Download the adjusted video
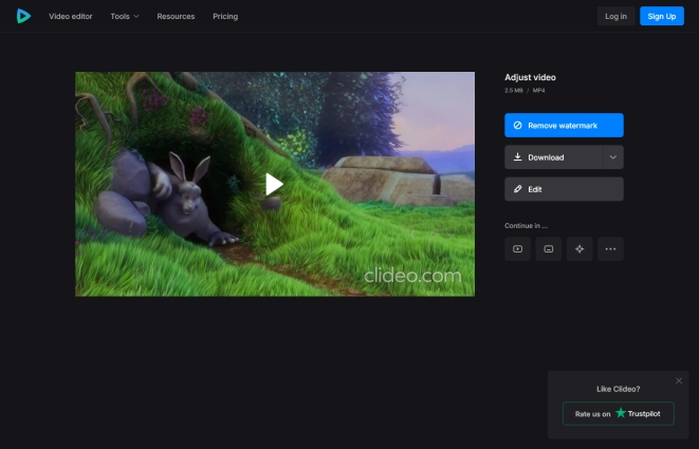 pyautogui.click(x=554, y=157)
